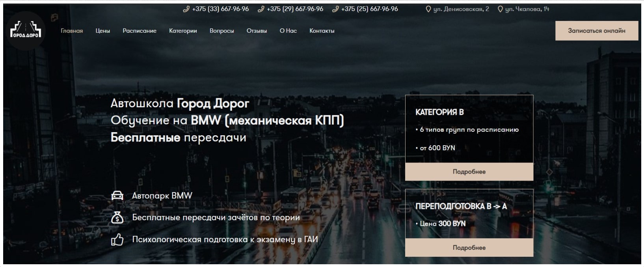Viewport: 644px width, 267px height.
Task: Call the +375 (29) 667-96-96 phone link
Action: [295, 9]
